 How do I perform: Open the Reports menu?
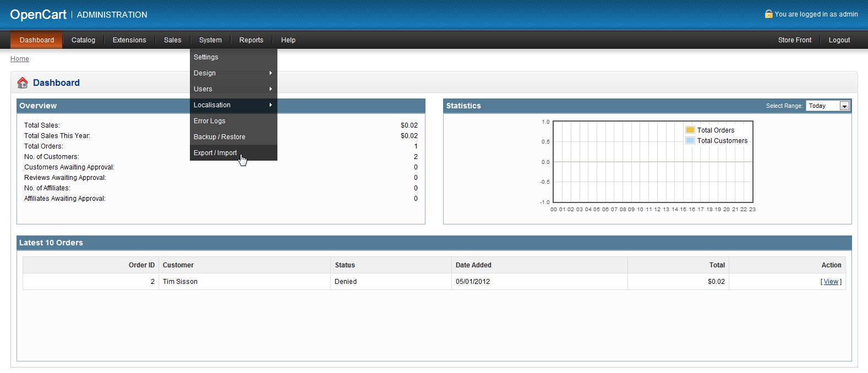(251, 40)
